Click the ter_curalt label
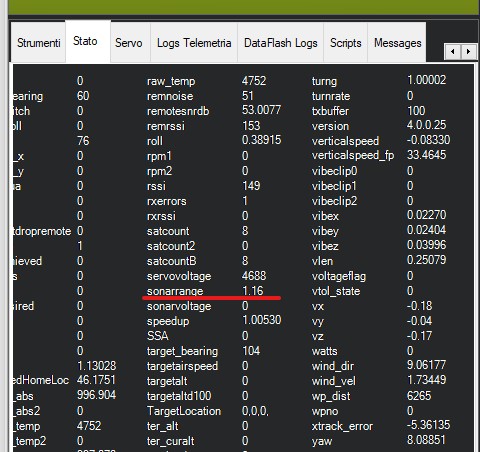Screen dimensions: 480x452 click(x=170, y=441)
